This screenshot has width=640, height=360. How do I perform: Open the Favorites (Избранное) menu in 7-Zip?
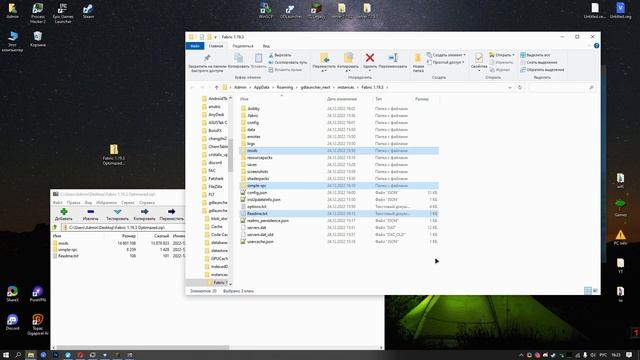[107, 202]
